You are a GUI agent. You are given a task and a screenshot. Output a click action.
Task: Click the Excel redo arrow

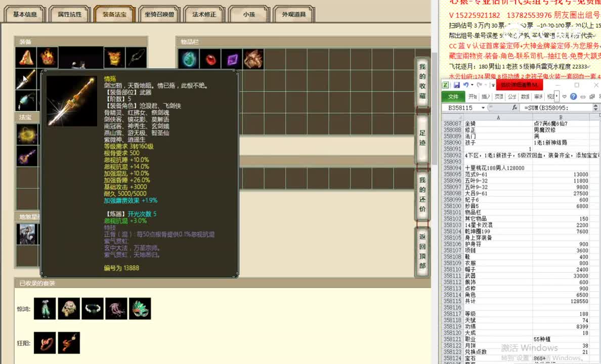pyautogui.click(x=479, y=85)
